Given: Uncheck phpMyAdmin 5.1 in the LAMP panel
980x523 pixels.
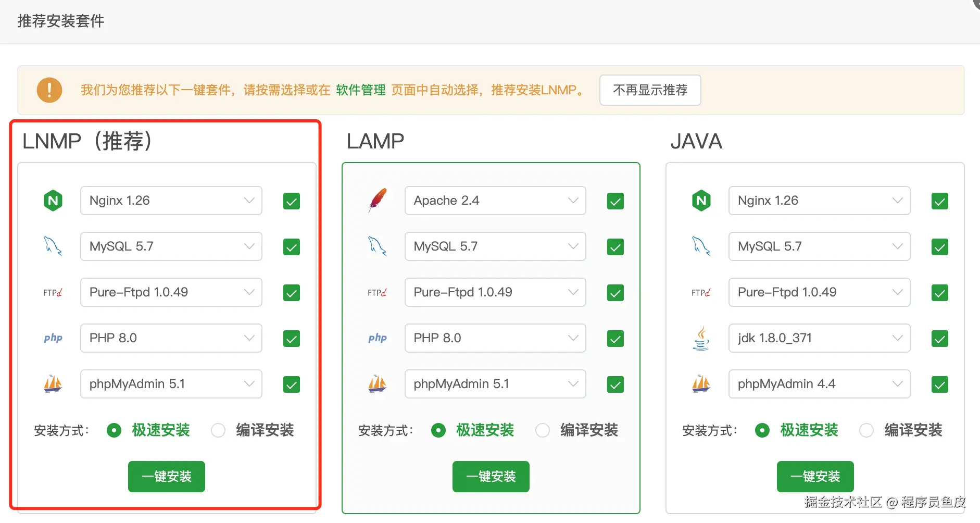Looking at the screenshot, I should tap(615, 384).
